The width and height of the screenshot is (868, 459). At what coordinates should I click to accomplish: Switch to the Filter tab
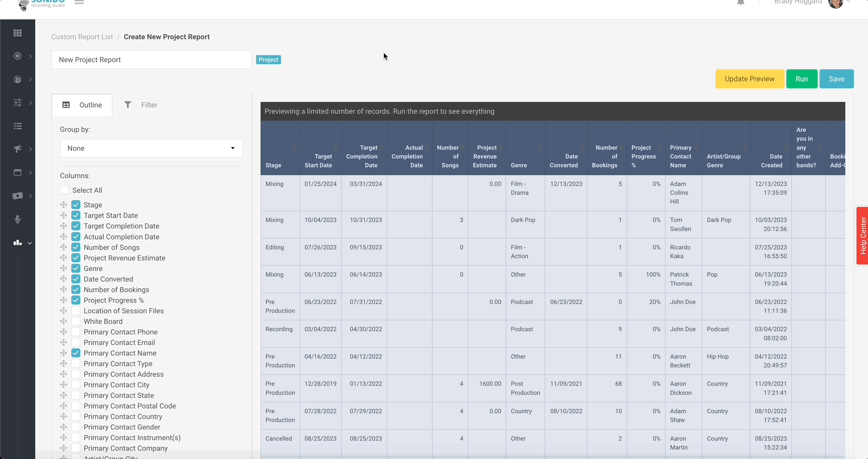point(141,105)
